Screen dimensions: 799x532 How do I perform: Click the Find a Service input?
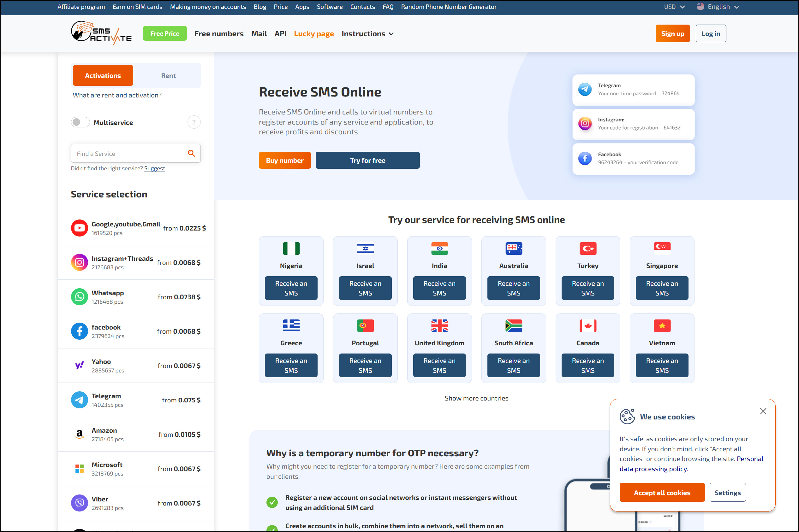129,153
